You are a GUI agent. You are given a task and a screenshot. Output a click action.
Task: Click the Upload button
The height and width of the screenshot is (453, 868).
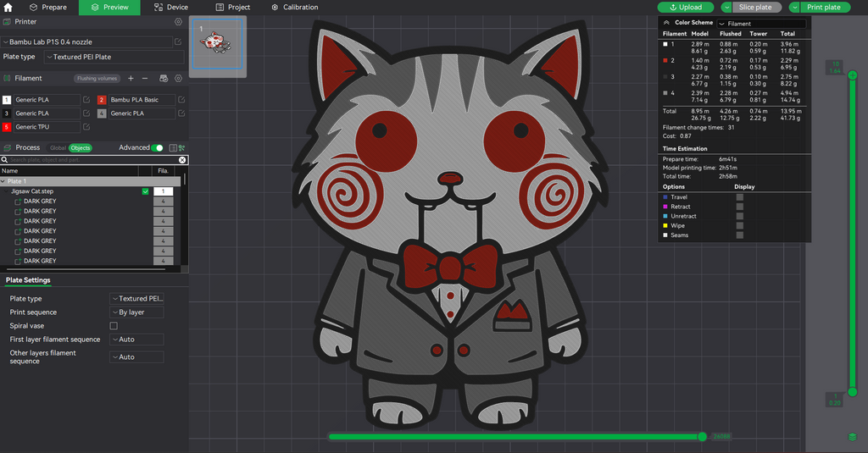[685, 7]
